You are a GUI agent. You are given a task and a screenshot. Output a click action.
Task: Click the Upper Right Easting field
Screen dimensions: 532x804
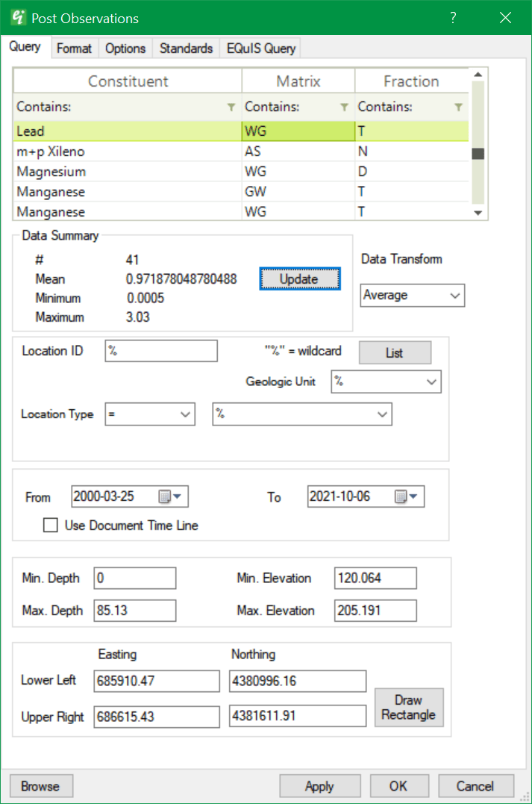tap(157, 717)
